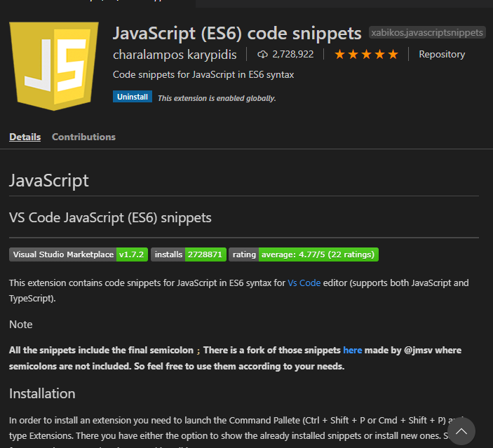Click the 'Code snippets for JavaScript in ES6 syntax' description
Image resolution: width=493 pixels, height=448 pixels.
pyautogui.click(x=203, y=75)
